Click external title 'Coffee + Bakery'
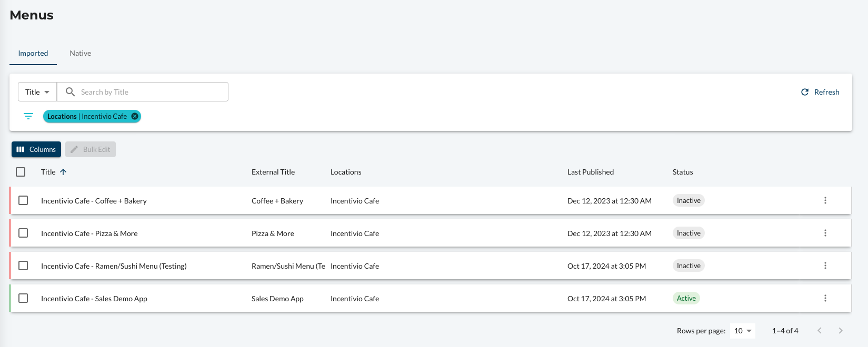This screenshot has height=347, width=868. pos(277,201)
